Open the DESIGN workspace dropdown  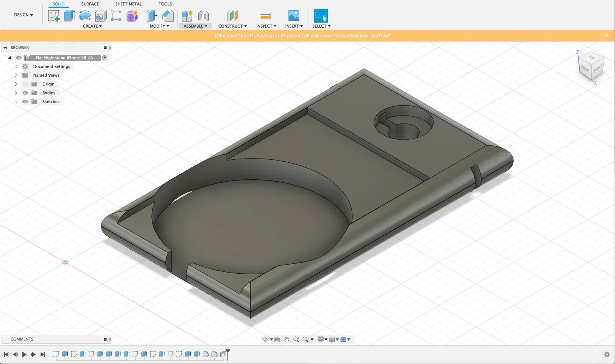click(23, 15)
